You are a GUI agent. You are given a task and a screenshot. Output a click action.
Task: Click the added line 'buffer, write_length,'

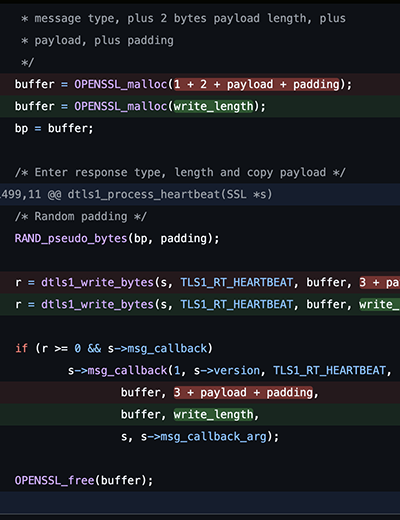(x=200, y=414)
